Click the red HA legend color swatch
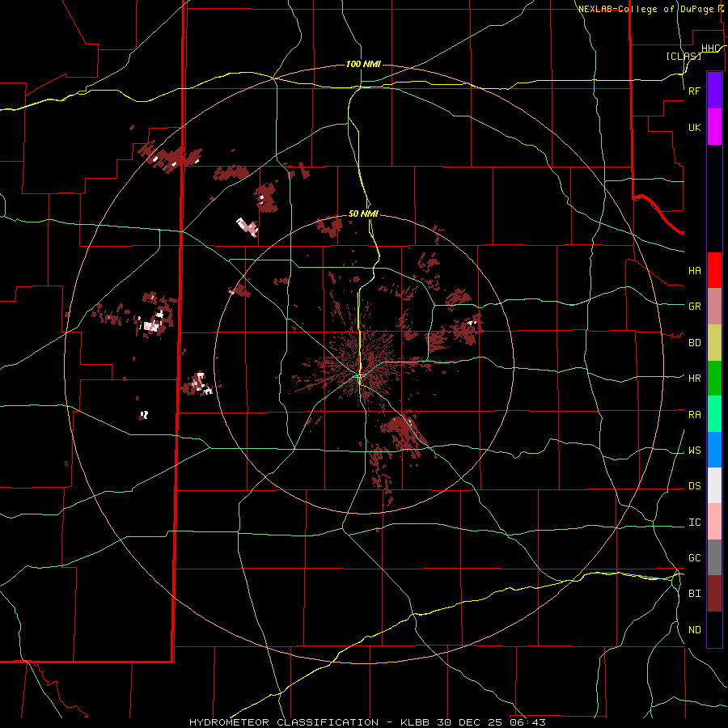The height and width of the screenshot is (728, 728). (x=714, y=270)
